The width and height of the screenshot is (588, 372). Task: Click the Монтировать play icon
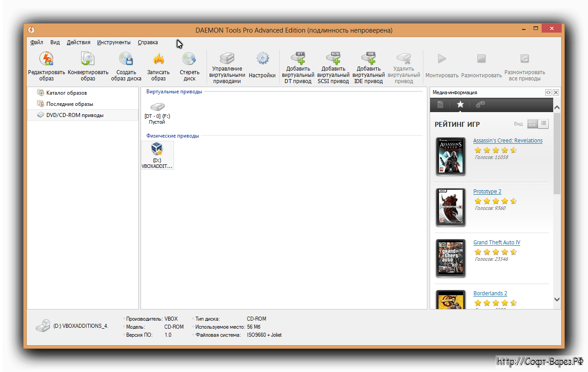pyautogui.click(x=442, y=59)
